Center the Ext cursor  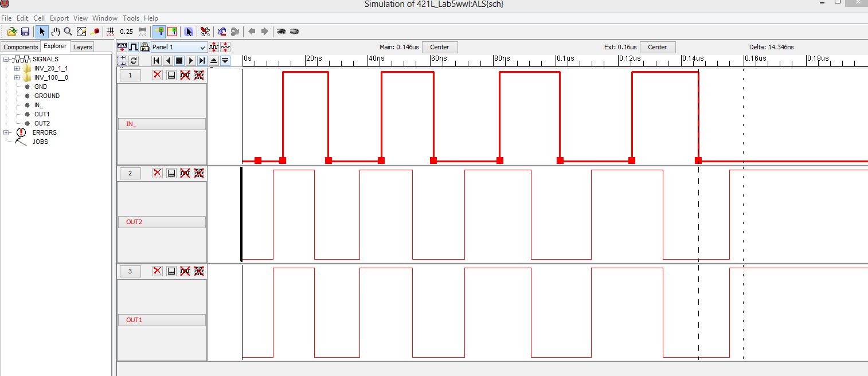(658, 47)
